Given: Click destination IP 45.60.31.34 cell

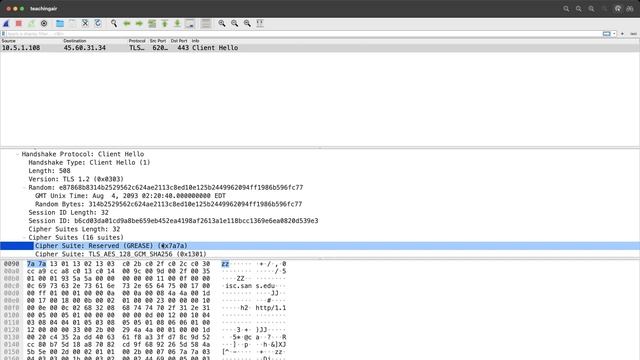Looking at the screenshot, I should pyautogui.click(x=84, y=48).
